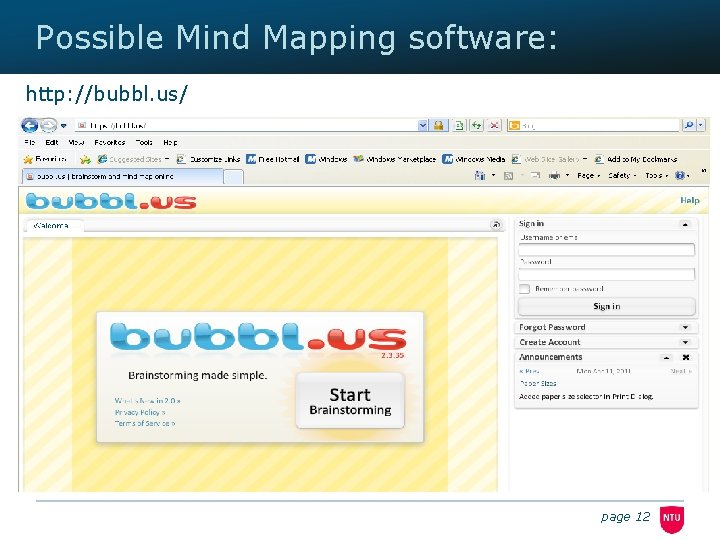Open the Terms of Service link

(145, 423)
